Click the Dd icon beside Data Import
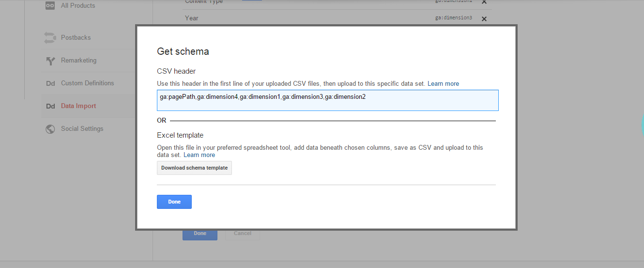Viewport: 644px width, 268px height. [50, 106]
